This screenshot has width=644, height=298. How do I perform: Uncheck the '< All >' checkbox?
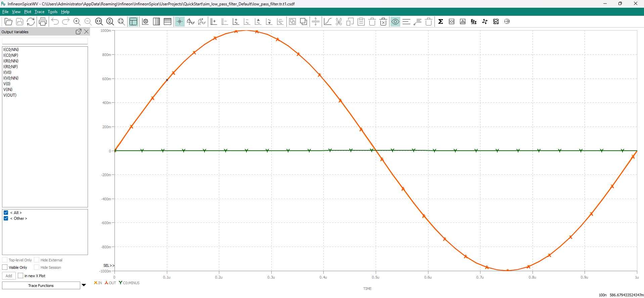tap(6, 213)
